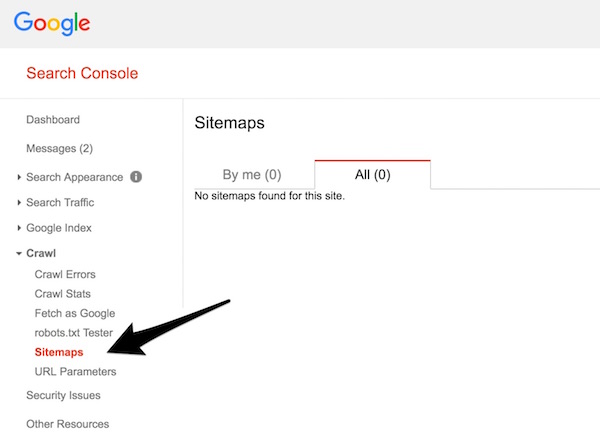Open URL Parameters
This screenshot has width=600, height=438.
pos(75,372)
